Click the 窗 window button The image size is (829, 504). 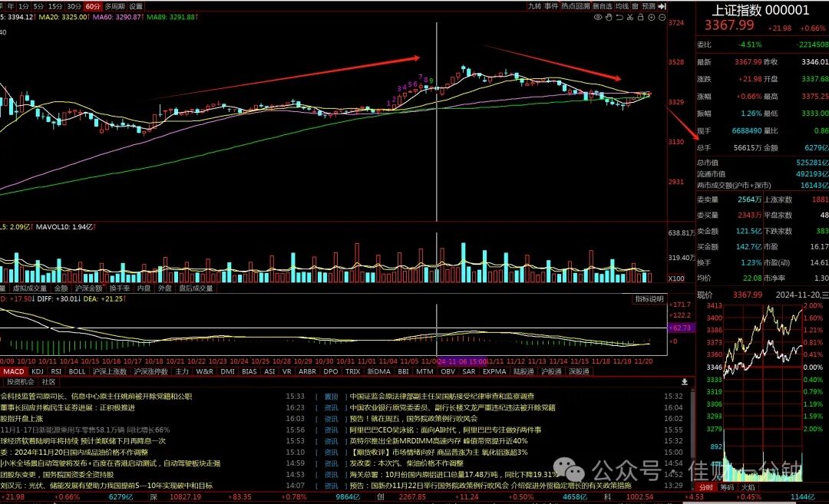pos(635,6)
